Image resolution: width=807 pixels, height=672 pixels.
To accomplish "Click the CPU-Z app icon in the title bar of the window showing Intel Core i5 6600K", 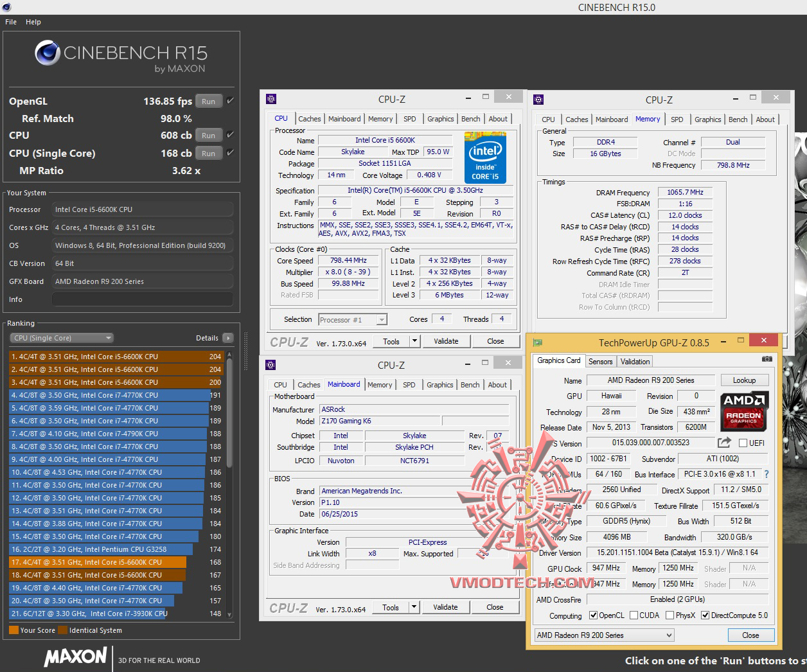I will click(x=271, y=99).
